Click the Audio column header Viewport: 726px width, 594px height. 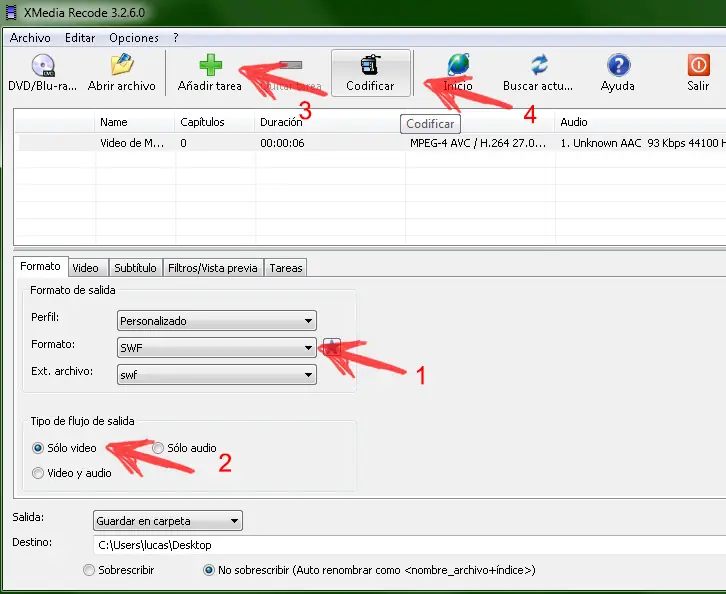tap(640, 122)
